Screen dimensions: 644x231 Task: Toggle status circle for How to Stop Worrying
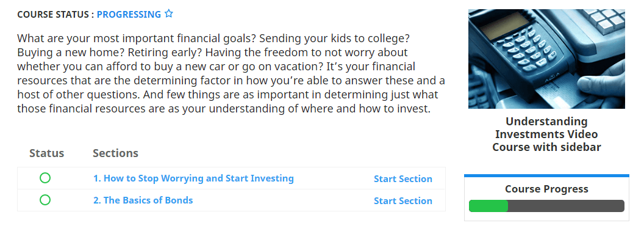[45, 178]
